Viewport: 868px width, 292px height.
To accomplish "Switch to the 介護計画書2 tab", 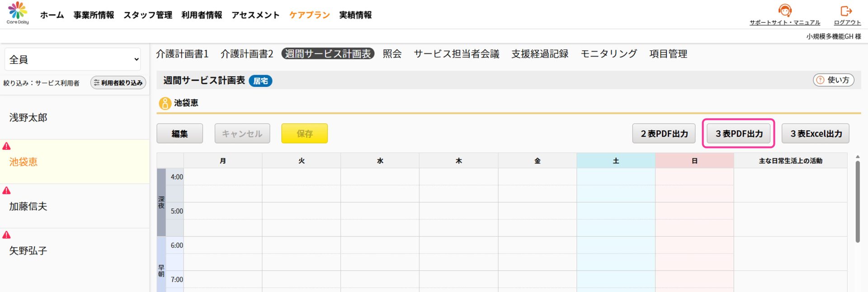I will (x=247, y=54).
